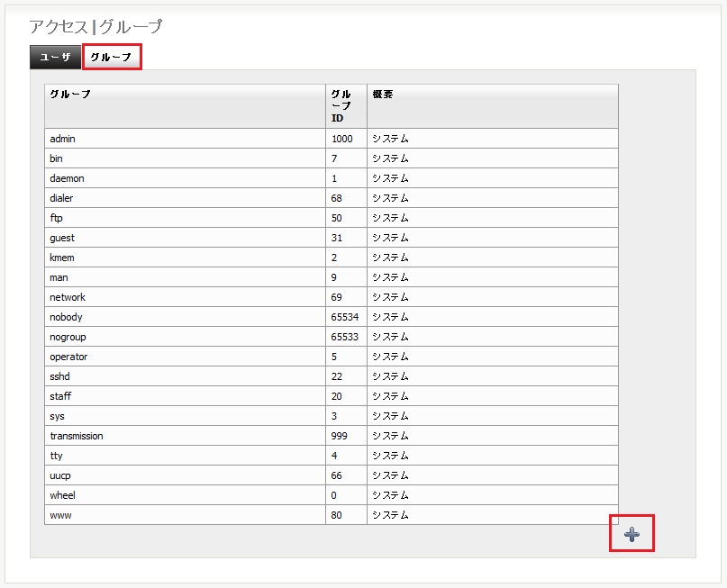This screenshot has height=588, width=727.
Task: Select the nobody group row
Action: (x=331, y=317)
